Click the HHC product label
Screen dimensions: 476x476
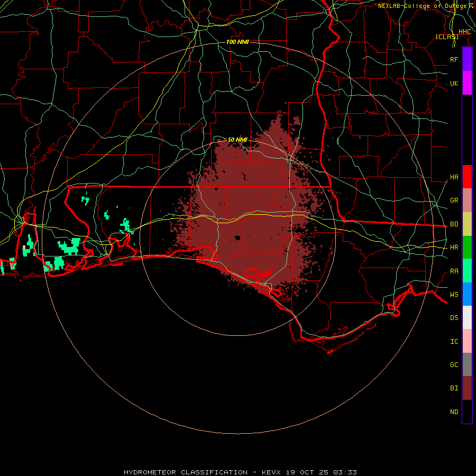tap(464, 32)
